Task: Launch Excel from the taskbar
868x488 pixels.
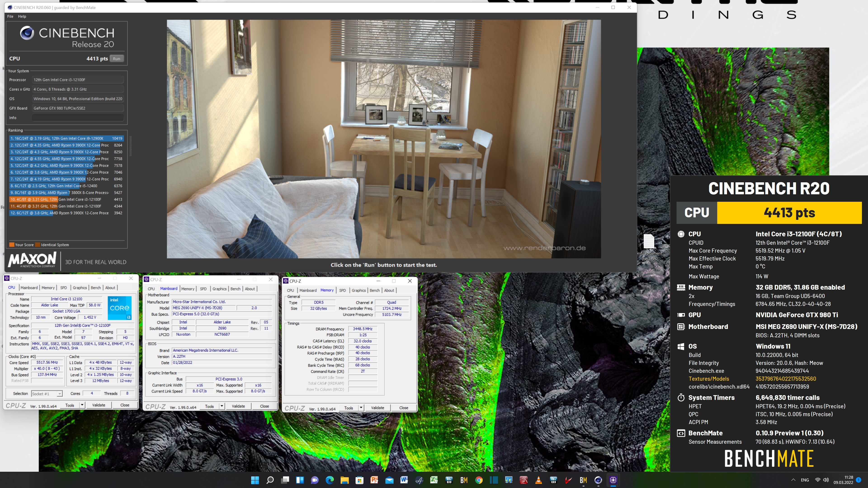Action: tap(434, 480)
